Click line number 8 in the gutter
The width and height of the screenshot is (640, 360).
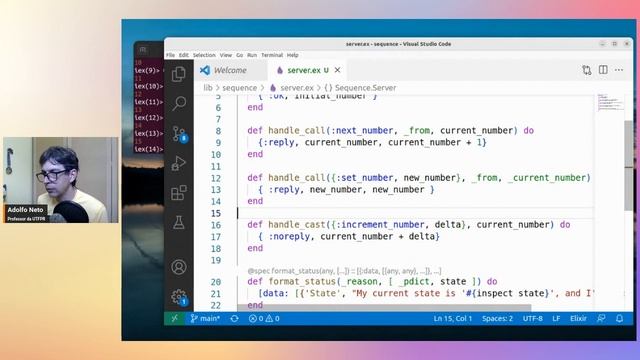[x=218, y=131]
